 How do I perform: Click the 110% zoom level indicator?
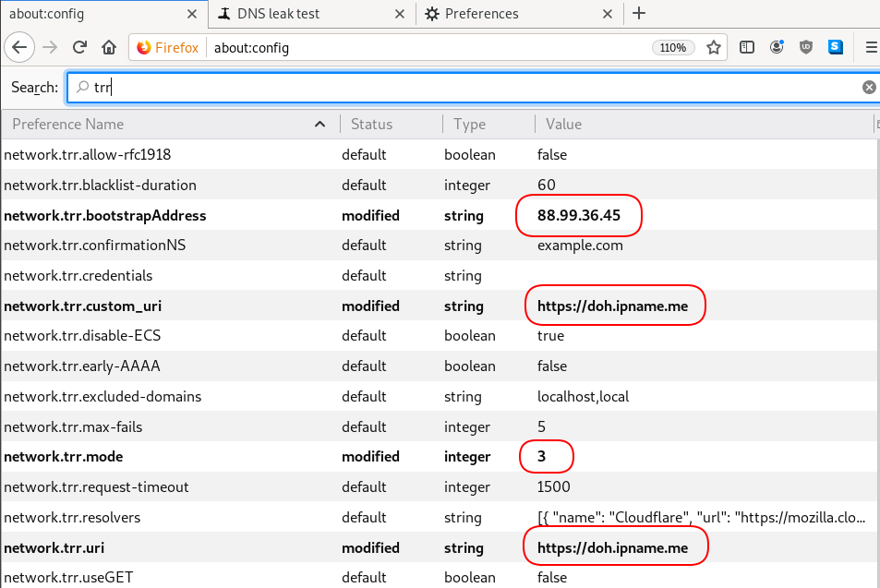(x=673, y=47)
